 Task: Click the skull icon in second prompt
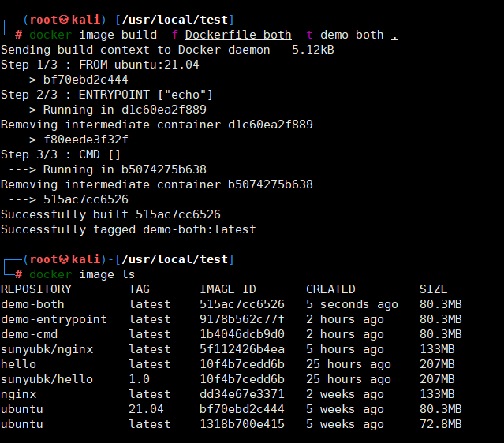[x=64, y=259]
